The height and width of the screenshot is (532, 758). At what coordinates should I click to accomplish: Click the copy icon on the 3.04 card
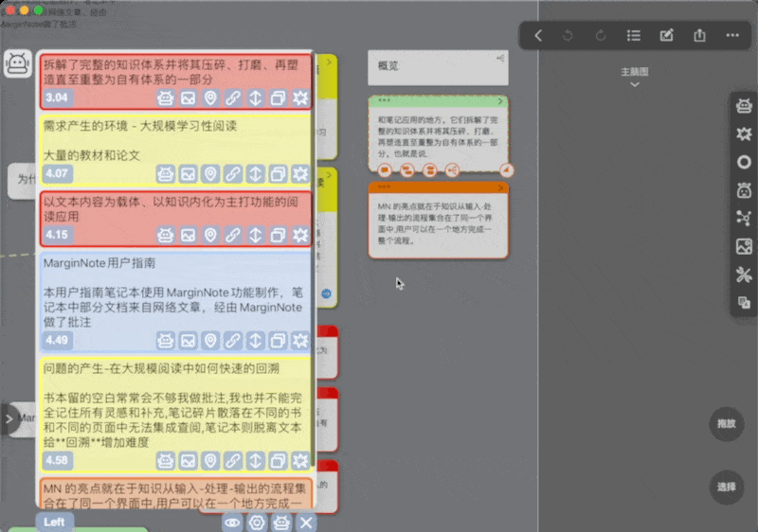click(278, 98)
